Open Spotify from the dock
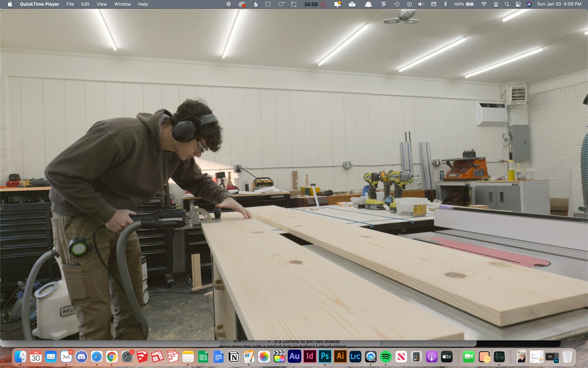This screenshot has width=588, height=368. click(x=386, y=357)
